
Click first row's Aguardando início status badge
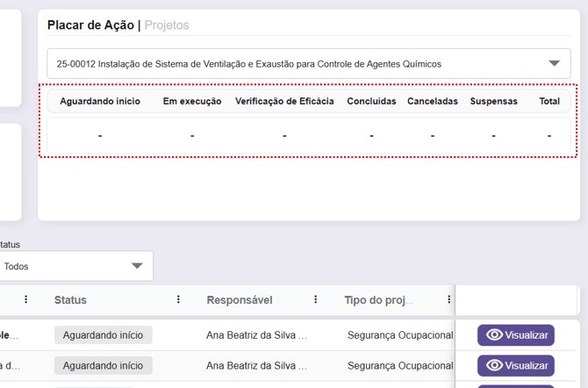click(103, 335)
